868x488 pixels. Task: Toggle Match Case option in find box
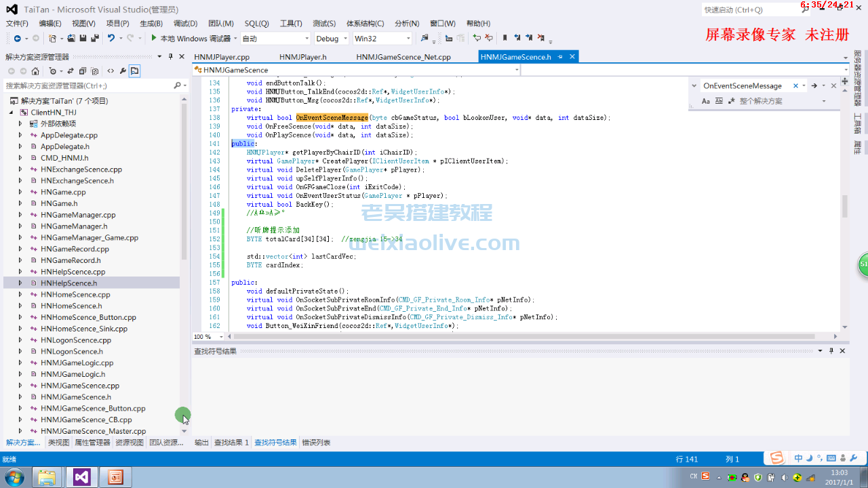point(706,101)
